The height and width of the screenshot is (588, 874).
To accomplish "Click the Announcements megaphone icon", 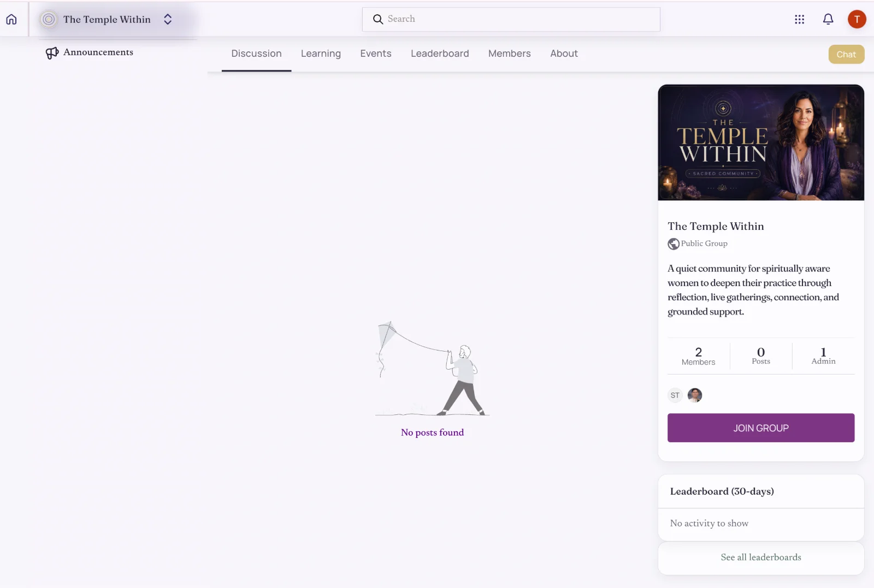I will point(52,53).
